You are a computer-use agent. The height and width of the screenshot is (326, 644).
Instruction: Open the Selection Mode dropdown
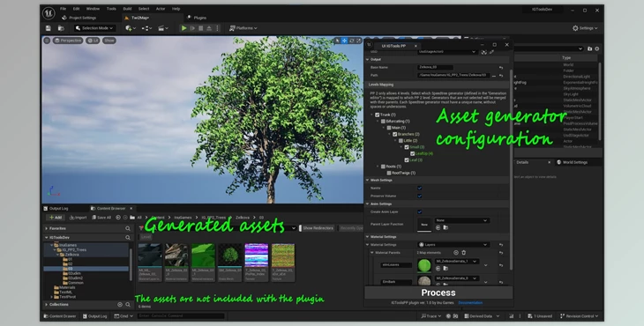[94, 28]
